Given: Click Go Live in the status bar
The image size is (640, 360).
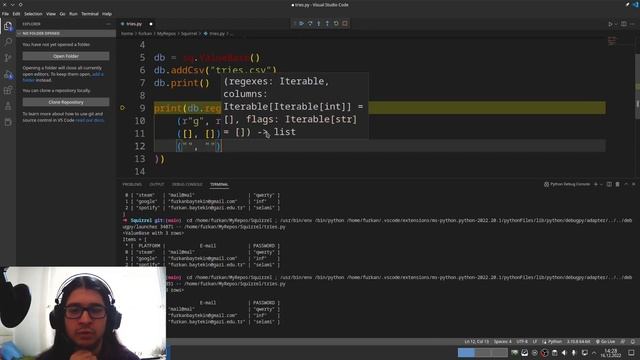Looking at the screenshot, I should [605, 342].
